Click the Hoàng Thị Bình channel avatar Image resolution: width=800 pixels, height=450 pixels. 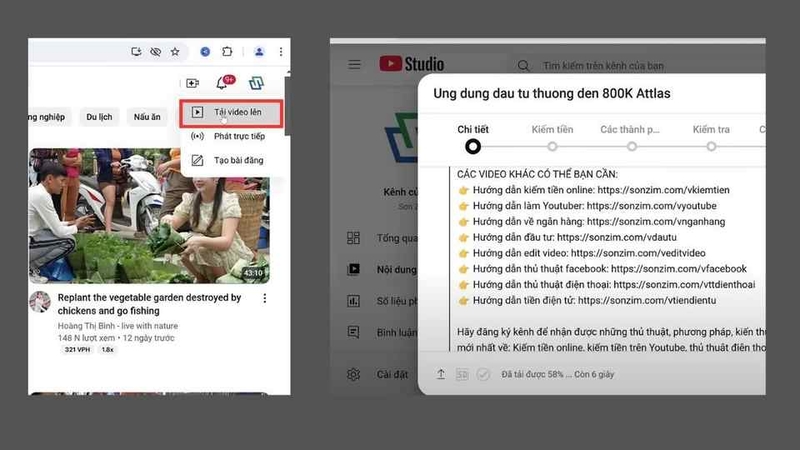click(40, 302)
